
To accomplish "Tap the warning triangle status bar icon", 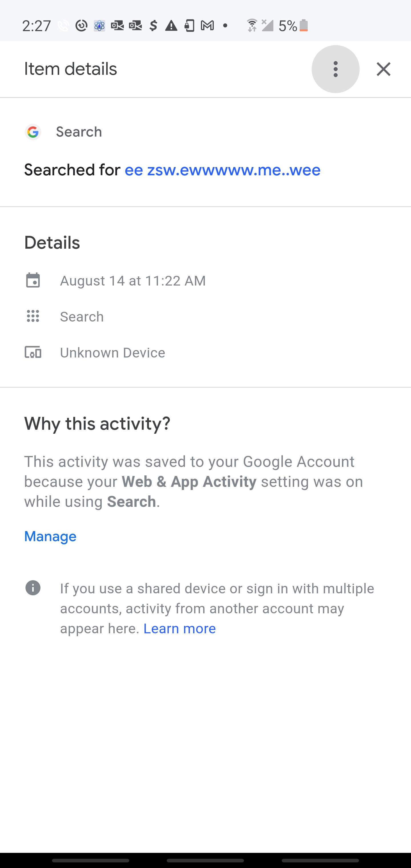I will (171, 26).
